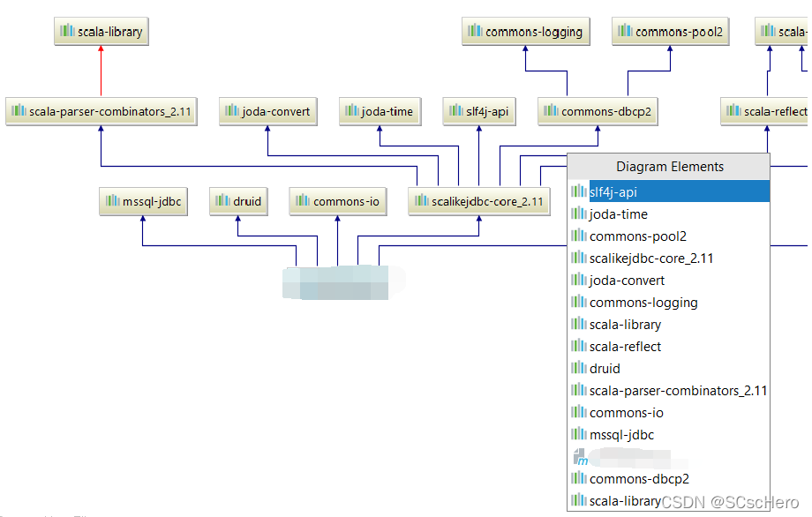Click the library icon on commons-pool2 node
Image resolution: width=812 pixels, height=517 pixels.
point(625,33)
